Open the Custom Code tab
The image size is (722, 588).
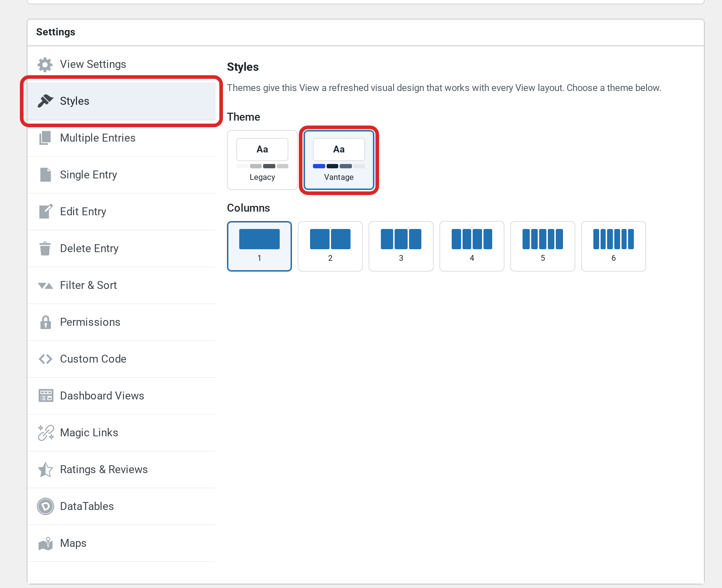(x=121, y=359)
